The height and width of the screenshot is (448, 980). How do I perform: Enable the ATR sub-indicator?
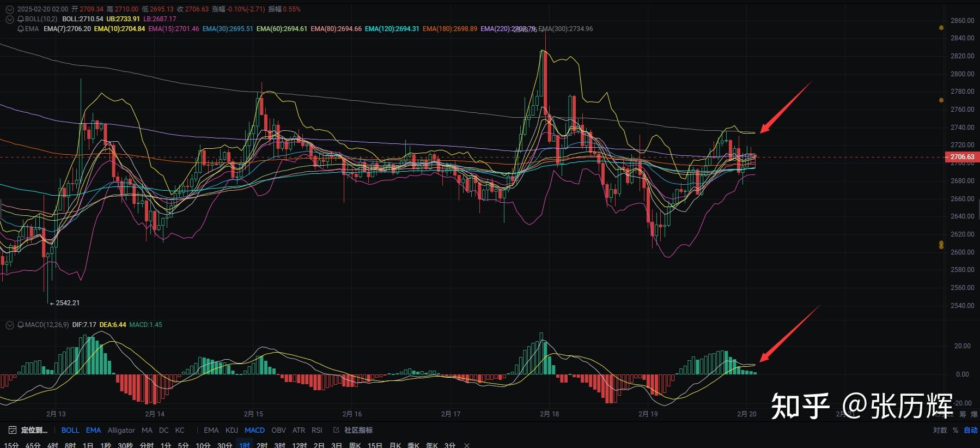point(299,430)
